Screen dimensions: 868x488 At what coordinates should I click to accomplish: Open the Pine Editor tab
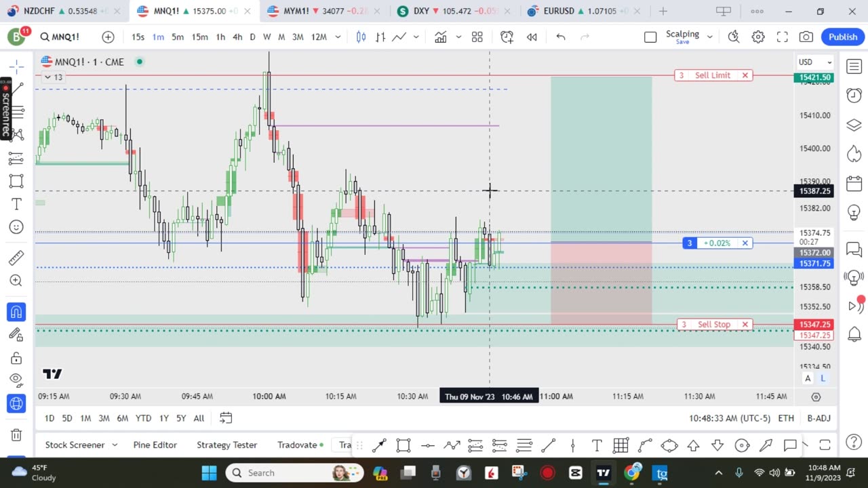click(155, 445)
